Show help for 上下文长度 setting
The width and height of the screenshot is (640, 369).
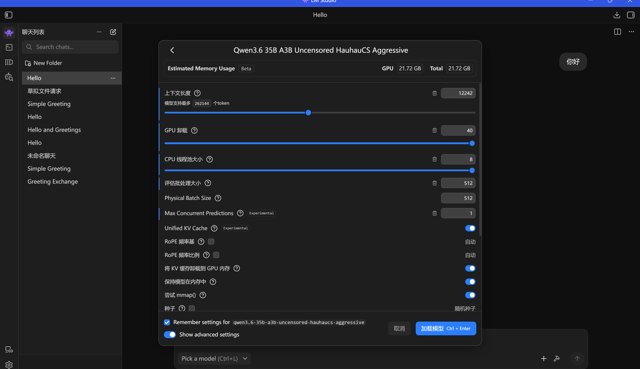(x=197, y=93)
